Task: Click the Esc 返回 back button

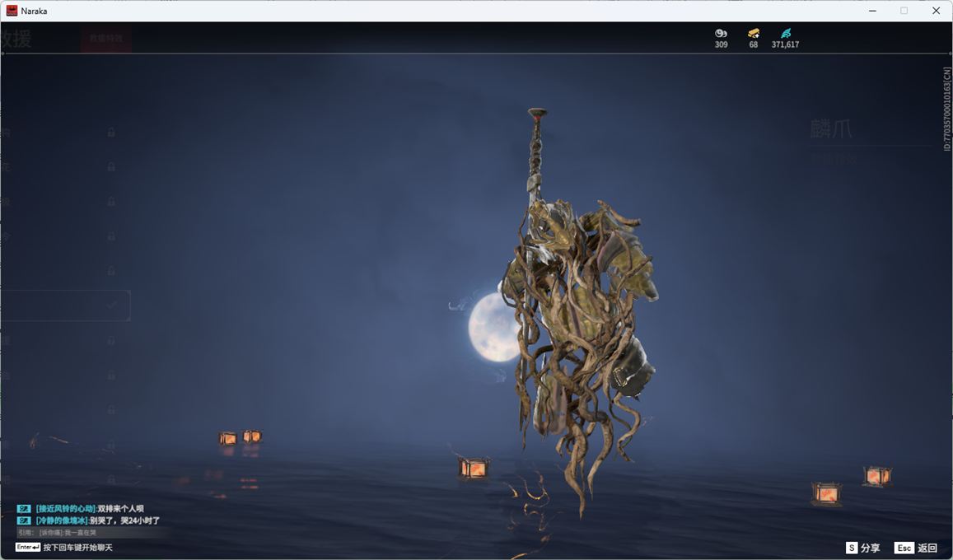Action: click(916, 548)
